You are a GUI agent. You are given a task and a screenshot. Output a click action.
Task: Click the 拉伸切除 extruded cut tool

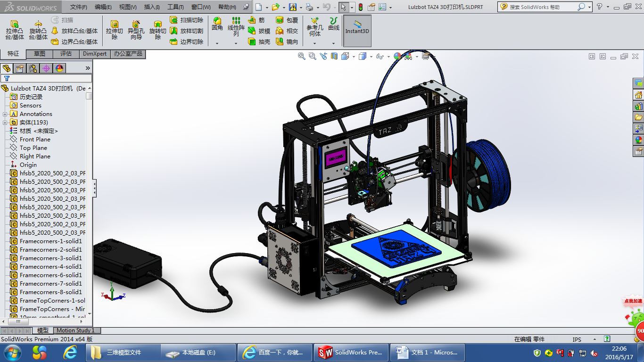point(114,30)
